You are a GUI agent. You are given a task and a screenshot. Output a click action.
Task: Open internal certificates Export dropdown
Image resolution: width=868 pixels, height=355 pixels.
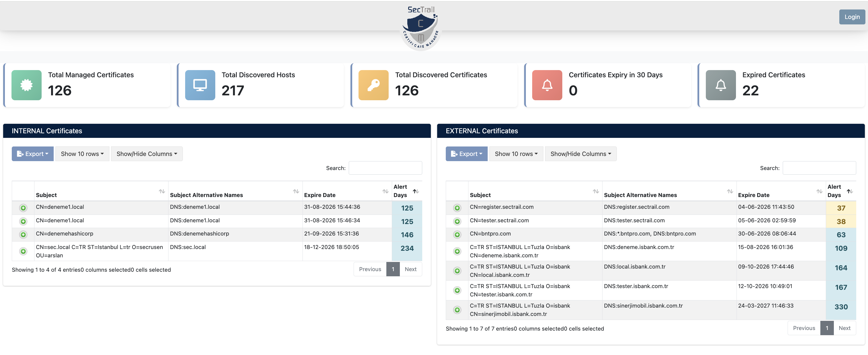coord(33,154)
